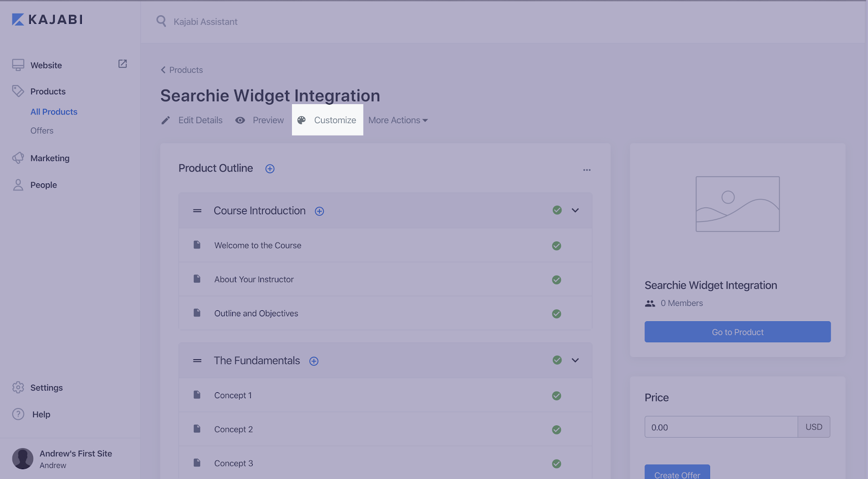Open Settings in sidebar
Viewport: 868px width, 479px height.
(47, 387)
